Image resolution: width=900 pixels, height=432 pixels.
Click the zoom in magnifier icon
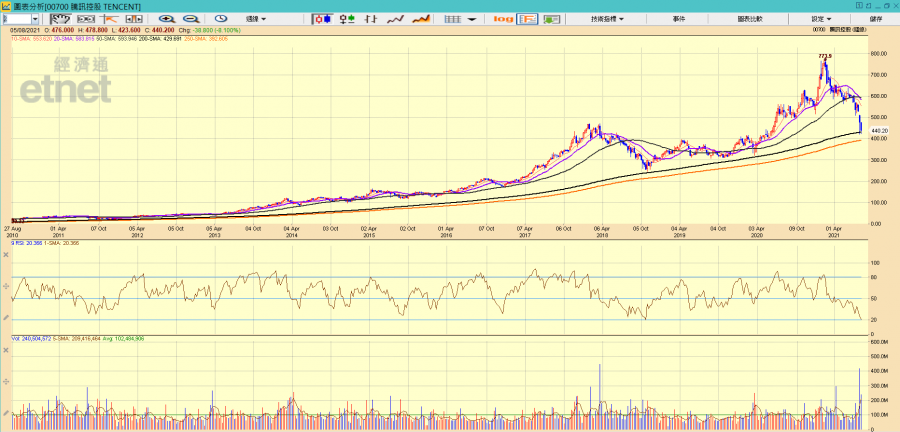[x=166, y=18]
